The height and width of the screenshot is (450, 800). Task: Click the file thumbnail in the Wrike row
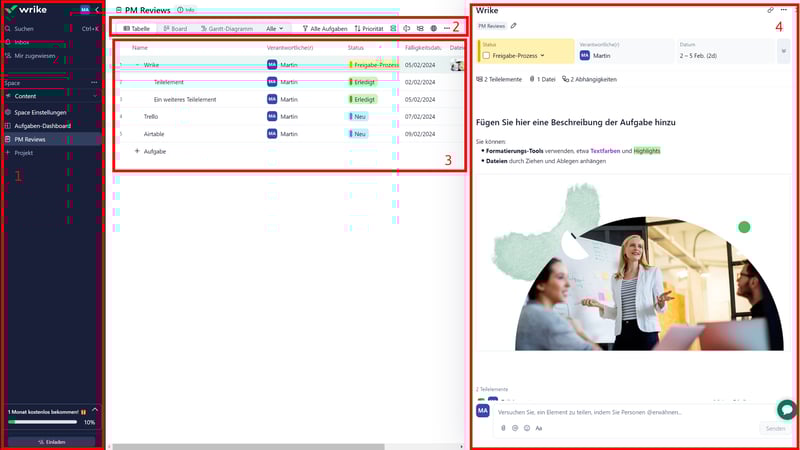pyautogui.click(x=457, y=65)
